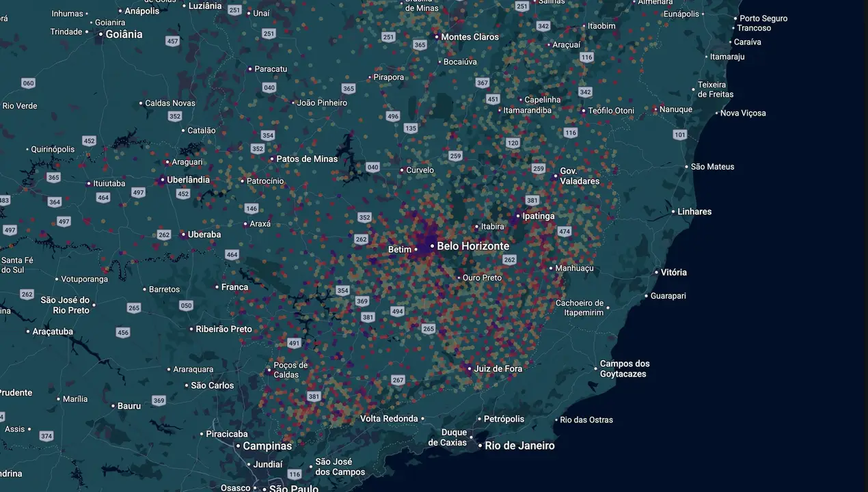Click the Manhuaçu city label
868x492 pixels.
(x=574, y=269)
